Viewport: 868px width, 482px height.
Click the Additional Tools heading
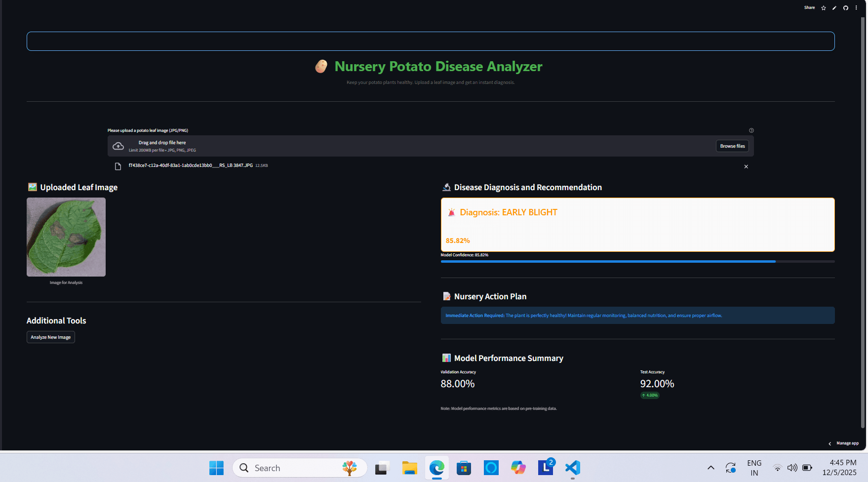(x=56, y=321)
